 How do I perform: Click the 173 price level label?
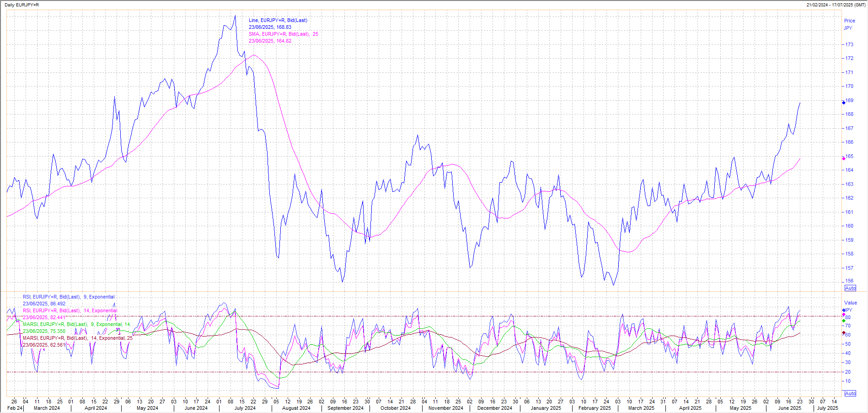(849, 44)
